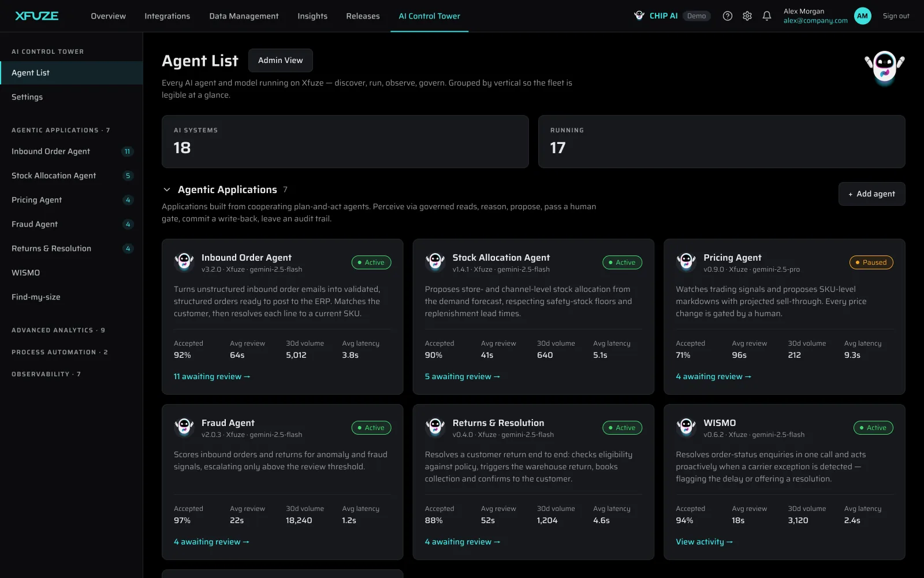This screenshot has height=578, width=924.
Task: Click Inbound Order Agent card robot icon
Action: tap(184, 262)
